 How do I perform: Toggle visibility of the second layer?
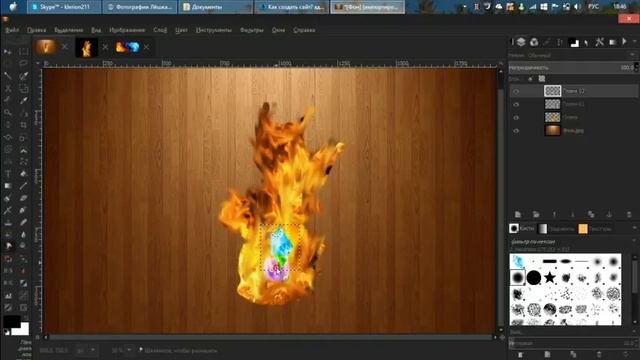(x=516, y=104)
